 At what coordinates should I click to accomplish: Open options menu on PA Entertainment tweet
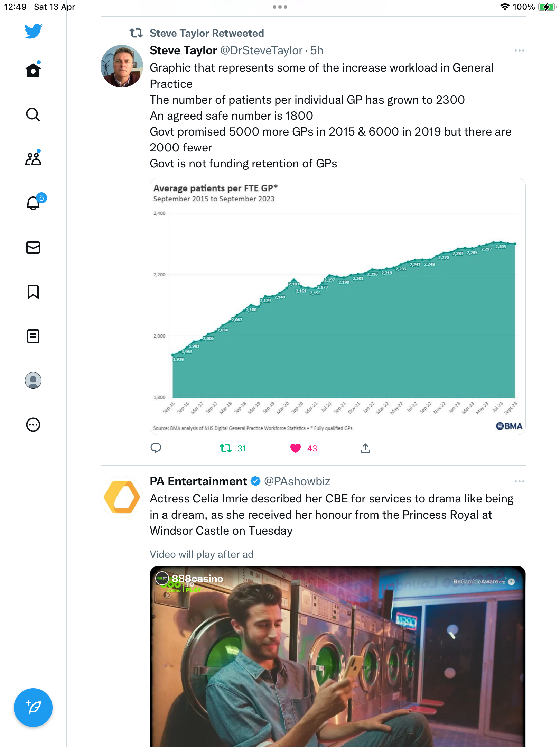[519, 481]
